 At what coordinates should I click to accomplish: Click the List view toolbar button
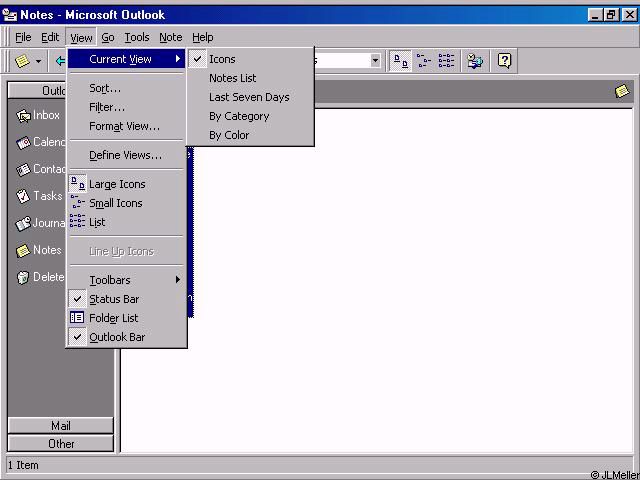(x=446, y=61)
